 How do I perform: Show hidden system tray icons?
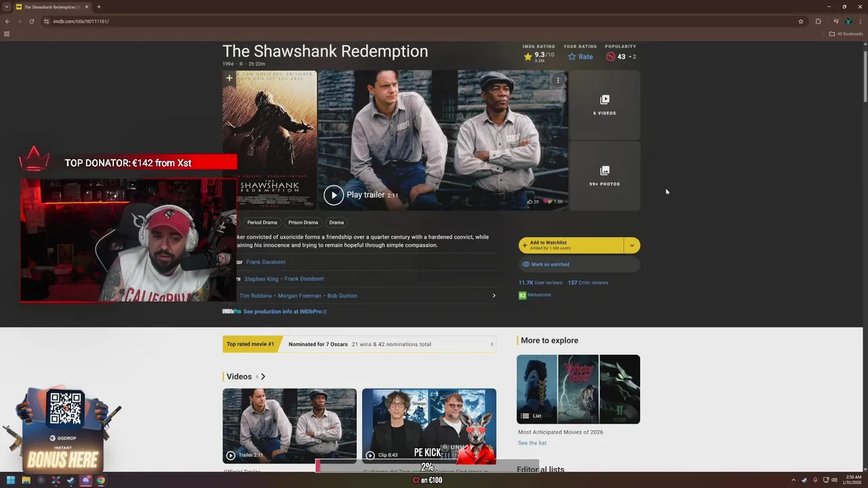coord(793,481)
